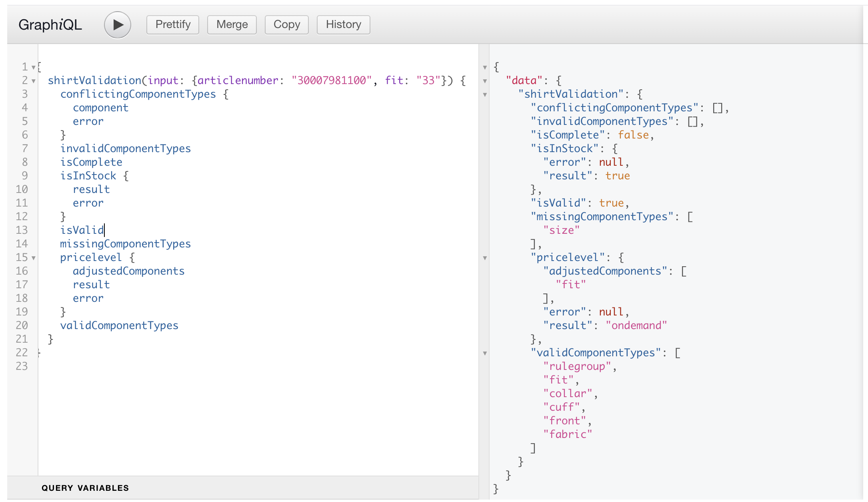Click "ondemand" result value in response
Screen dimensions: 868x502
(x=636, y=325)
